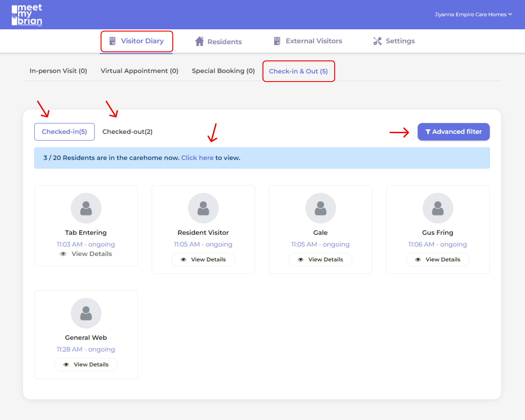Viewport: 525px width, 420px height.
Task: View Details for Gale
Action: 320,260
